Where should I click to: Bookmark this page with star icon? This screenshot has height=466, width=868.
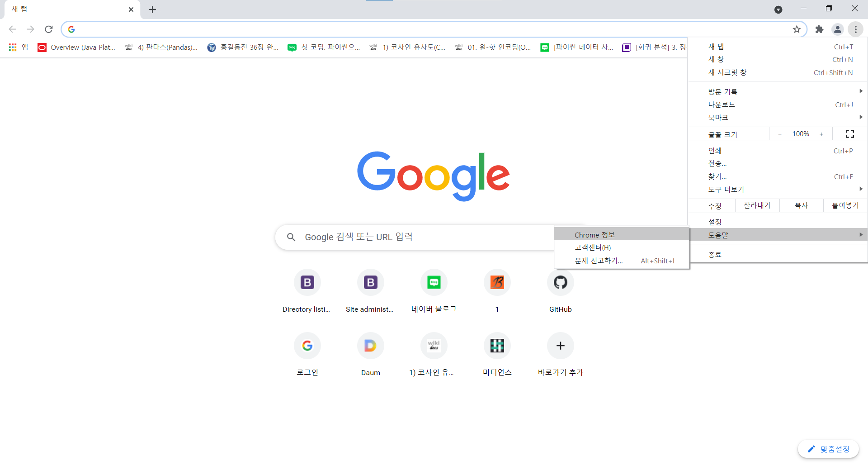797,29
